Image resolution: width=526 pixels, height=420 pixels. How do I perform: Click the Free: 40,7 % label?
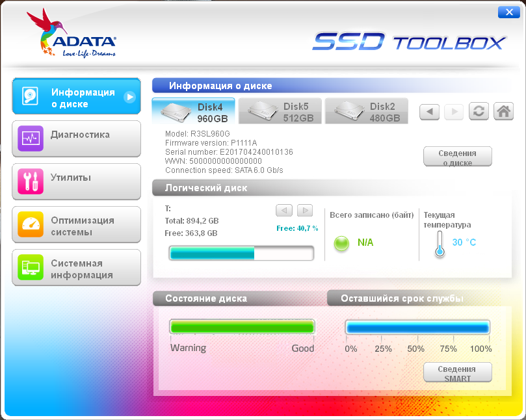click(x=297, y=228)
